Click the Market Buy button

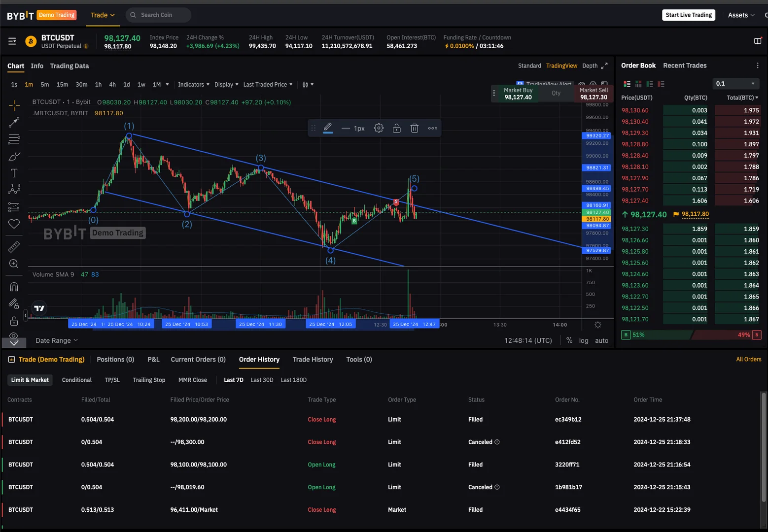click(x=518, y=94)
